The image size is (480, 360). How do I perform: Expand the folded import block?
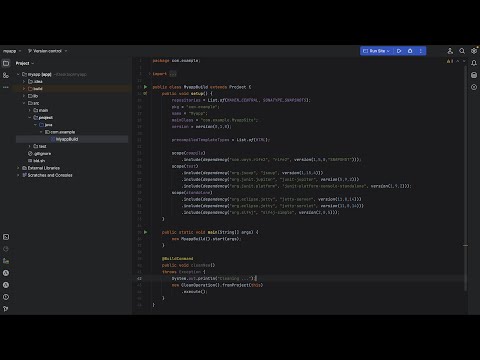(x=173, y=74)
